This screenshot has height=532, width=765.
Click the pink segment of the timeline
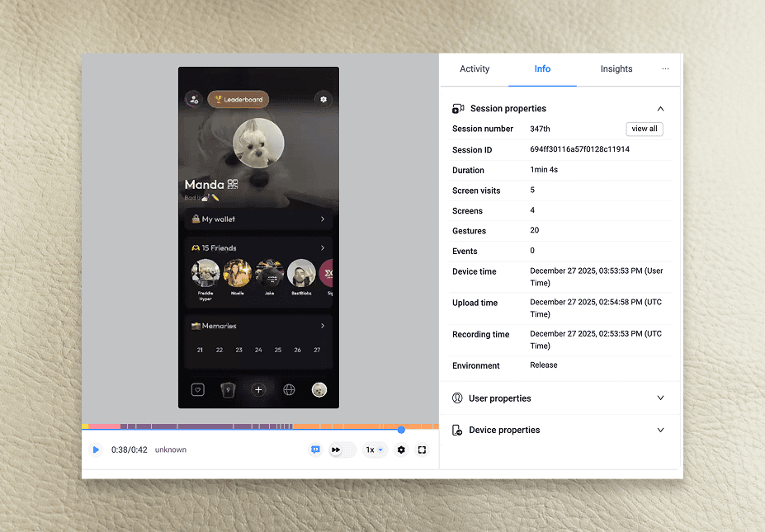coord(105,426)
